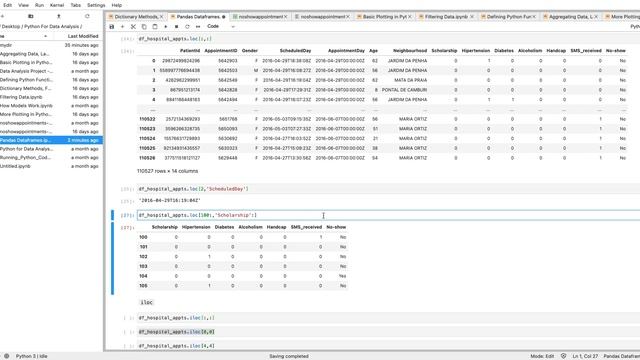
Task: Toggle the name column sort arrow
Action: 45,36
